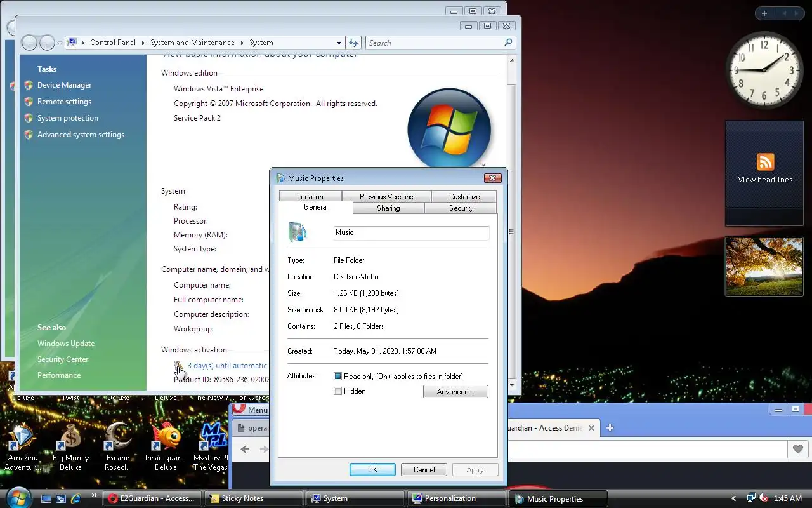
Task: Open Big Money Deluxe desktop shortcut
Action: click(70, 448)
